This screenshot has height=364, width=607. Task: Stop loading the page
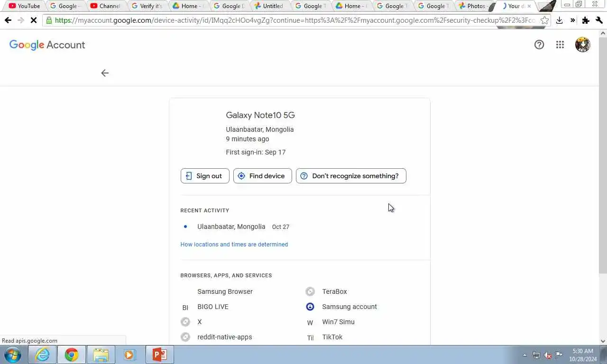point(33,20)
